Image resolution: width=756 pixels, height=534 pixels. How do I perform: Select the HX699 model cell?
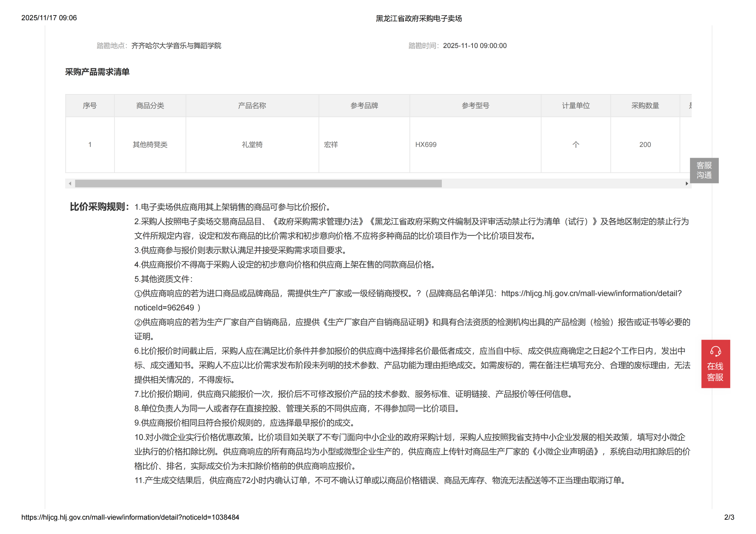click(426, 145)
